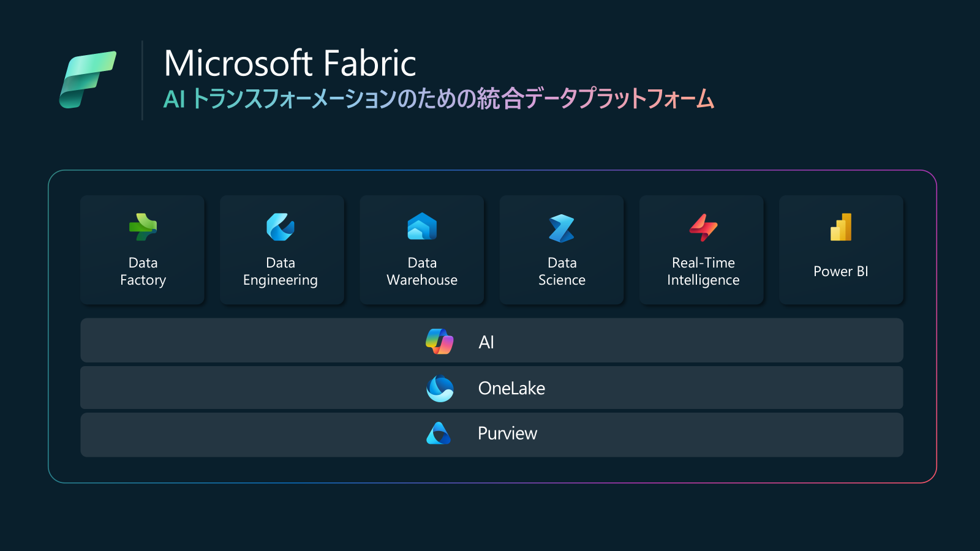
Task: Click the Japanese subtitle under the title
Action: coord(439,99)
